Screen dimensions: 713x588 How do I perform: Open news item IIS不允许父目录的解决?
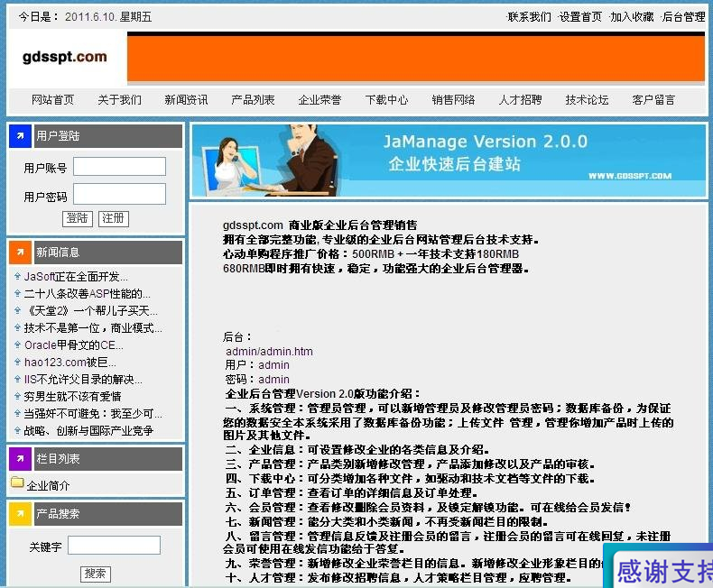[83, 380]
